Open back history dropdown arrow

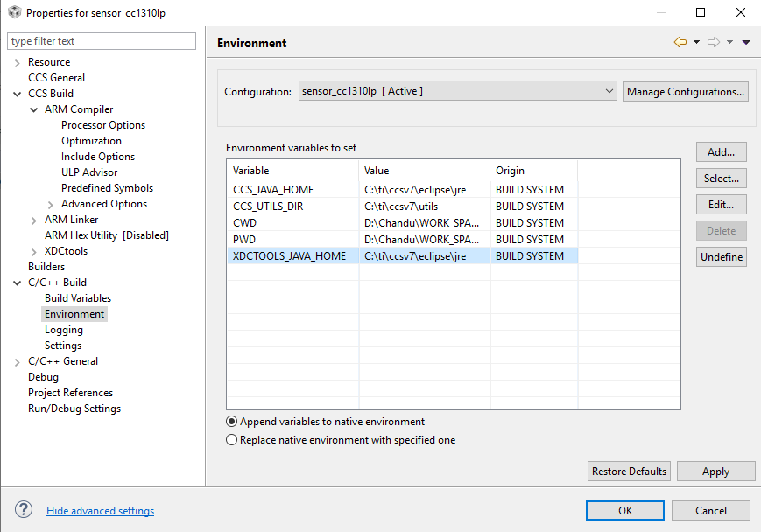pos(696,42)
